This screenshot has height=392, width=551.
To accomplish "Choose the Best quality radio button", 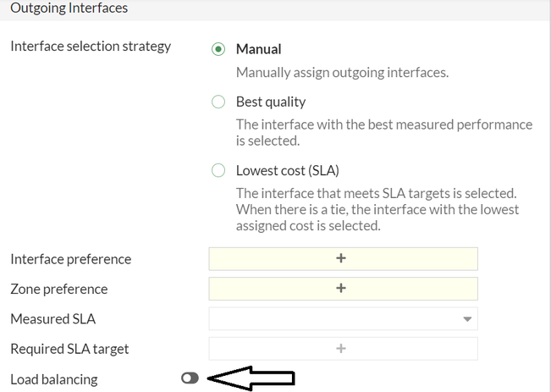I will [x=218, y=102].
